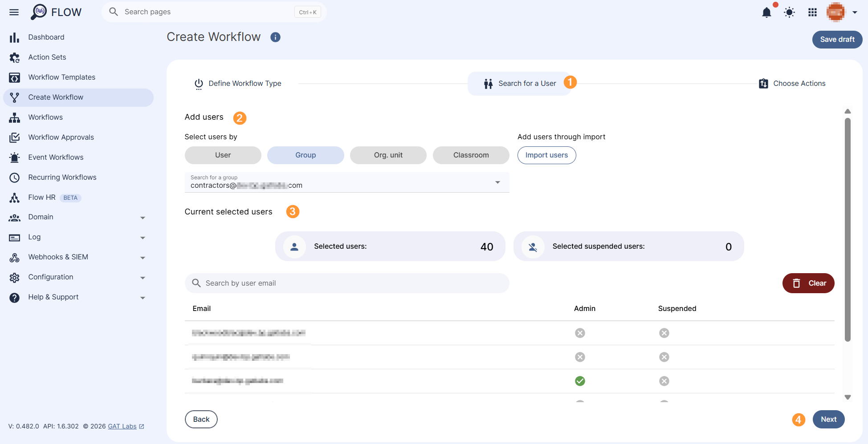Screen dimensions: 868x444
Task: Select users by Org. unit
Action: click(x=388, y=155)
